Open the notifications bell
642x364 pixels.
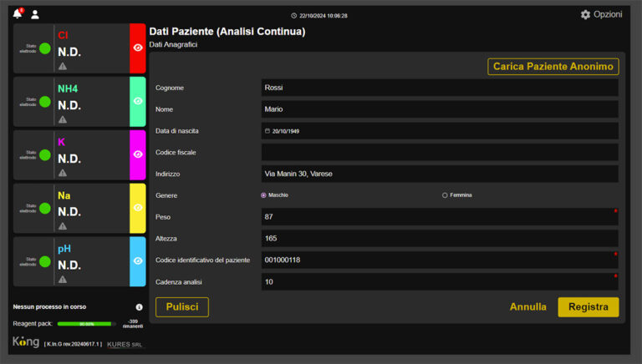(x=18, y=14)
